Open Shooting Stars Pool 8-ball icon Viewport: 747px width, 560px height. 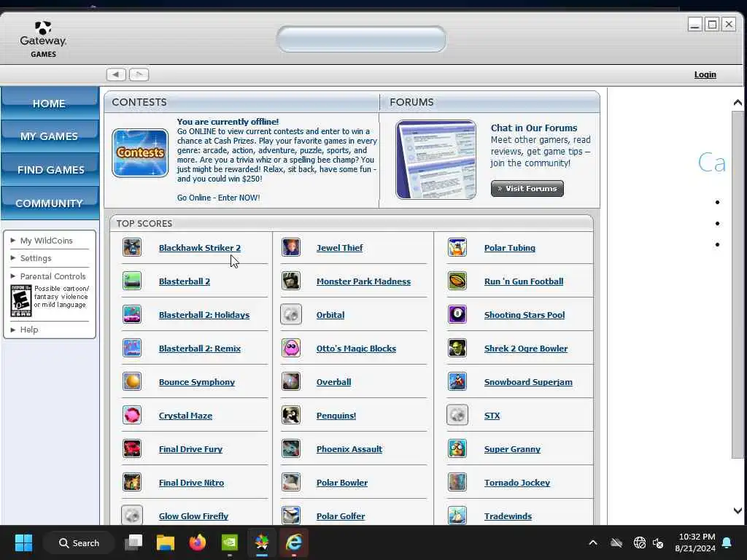point(457,315)
